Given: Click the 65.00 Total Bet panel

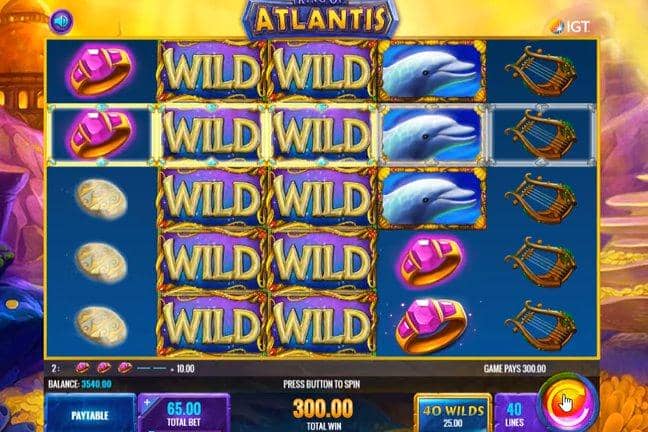Looking at the screenshot, I should tap(184, 414).
